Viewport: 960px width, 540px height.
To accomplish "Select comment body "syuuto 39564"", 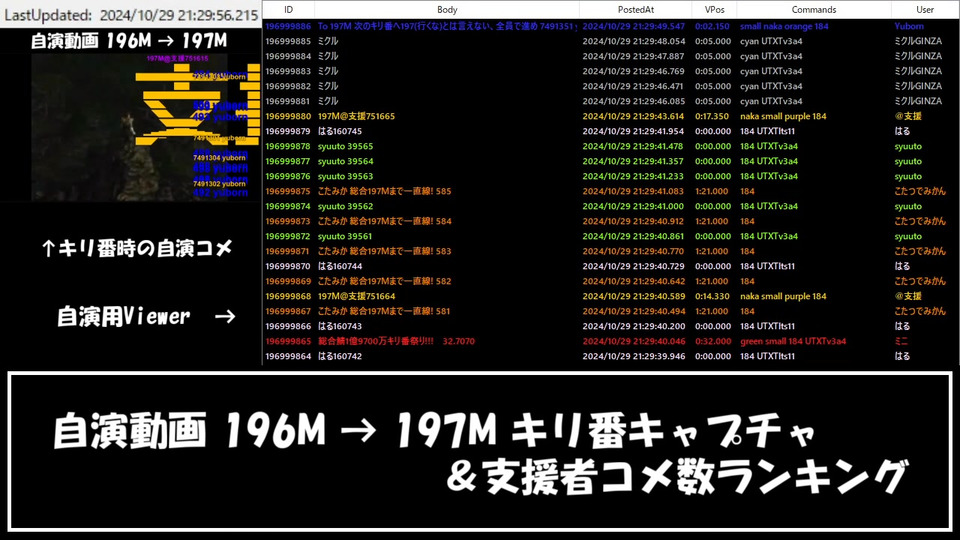I will [345, 161].
